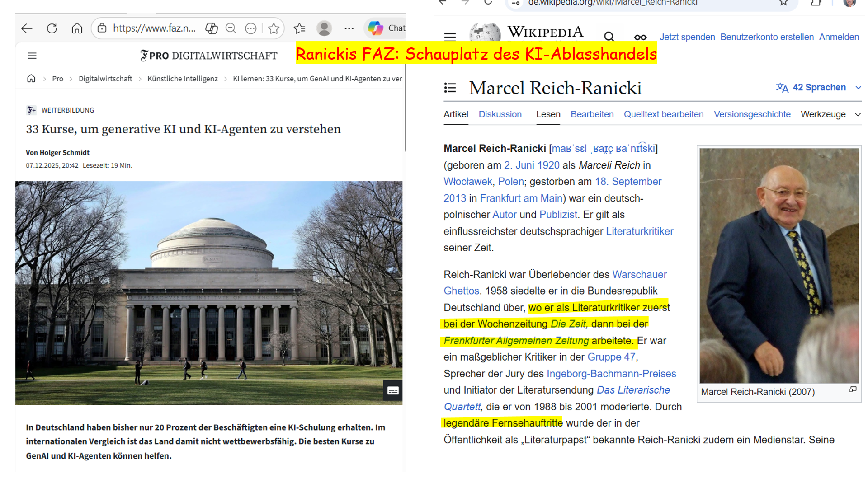Click the FAZ address bar URL
The width and height of the screenshot is (868, 488).
154,28
